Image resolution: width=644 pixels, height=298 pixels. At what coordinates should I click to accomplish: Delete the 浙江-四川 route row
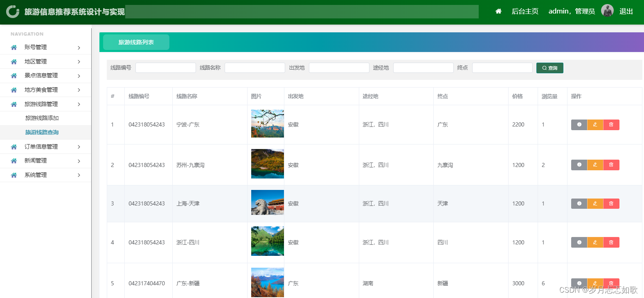611,242
